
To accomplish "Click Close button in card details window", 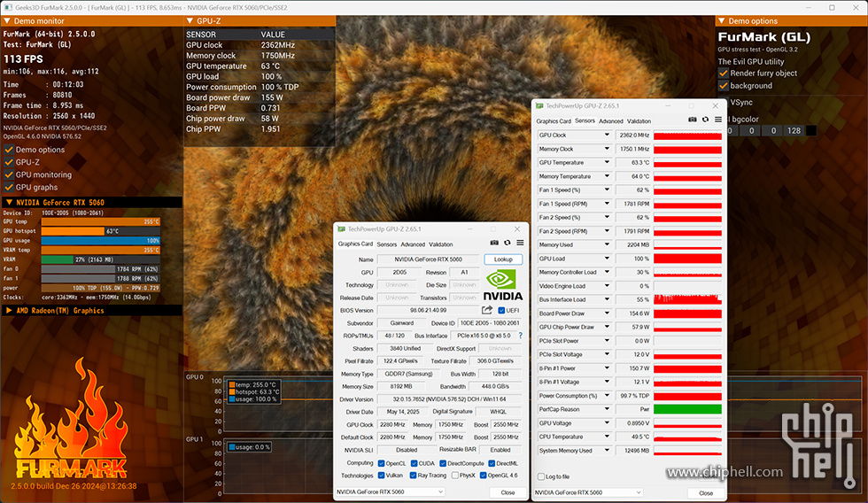I will point(508,492).
